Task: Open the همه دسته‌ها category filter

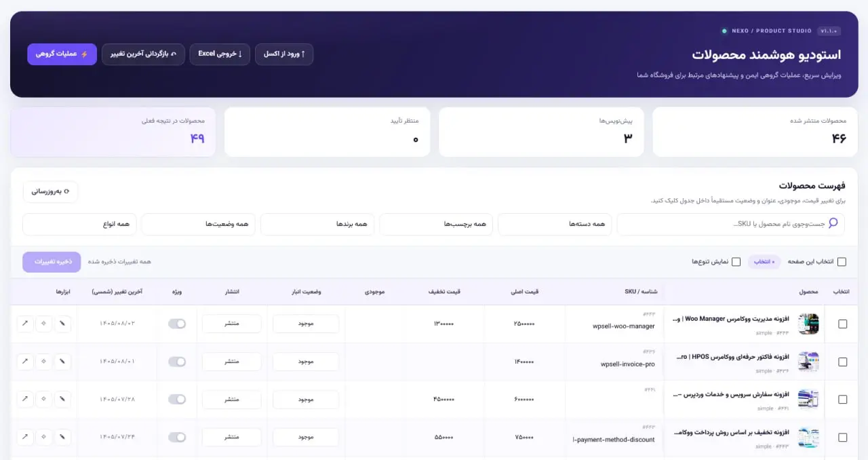Action: point(555,224)
